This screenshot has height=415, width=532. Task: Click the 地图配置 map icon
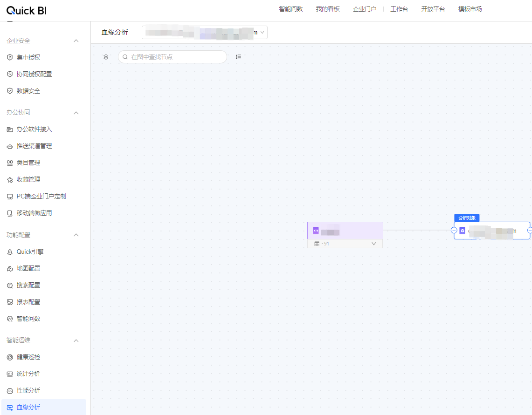pos(10,269)
